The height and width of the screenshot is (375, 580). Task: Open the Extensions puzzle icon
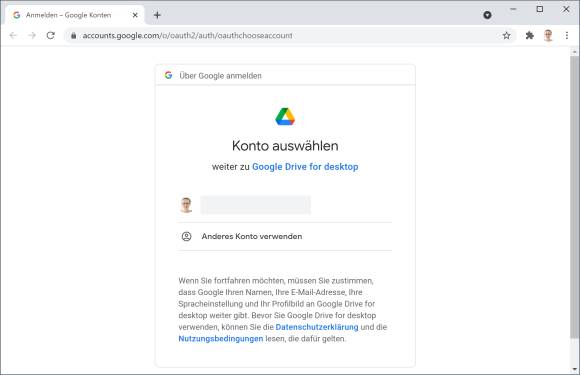click(x=530, y=36)
